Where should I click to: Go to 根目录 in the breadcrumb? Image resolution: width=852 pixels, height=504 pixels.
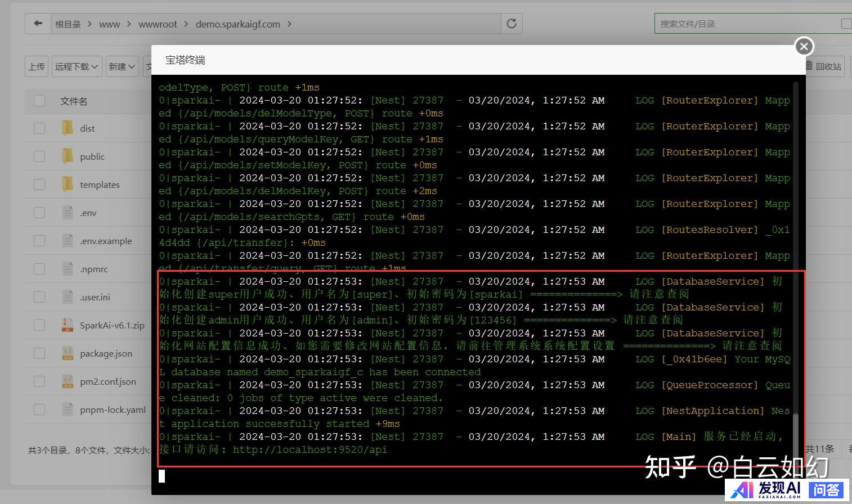click(x=68, y=24)
